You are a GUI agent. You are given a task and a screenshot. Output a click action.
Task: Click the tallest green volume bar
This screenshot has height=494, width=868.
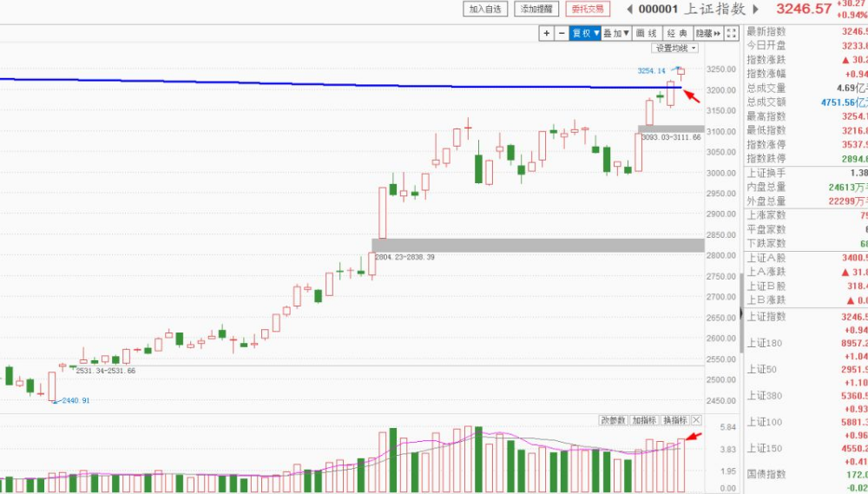coord(478,459)
